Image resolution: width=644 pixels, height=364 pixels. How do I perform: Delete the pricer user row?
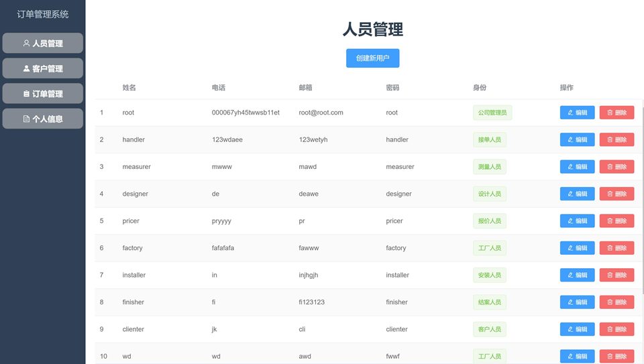pos(616,221)
